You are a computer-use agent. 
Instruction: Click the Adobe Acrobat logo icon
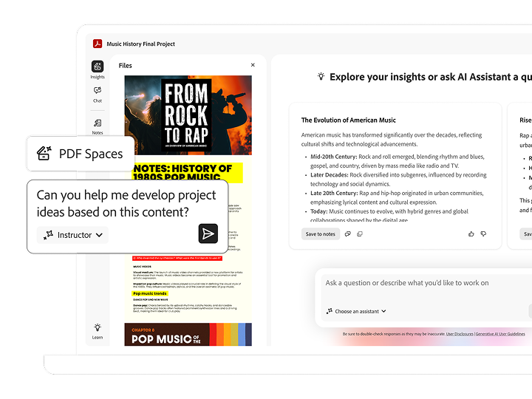tap(98, 44)
